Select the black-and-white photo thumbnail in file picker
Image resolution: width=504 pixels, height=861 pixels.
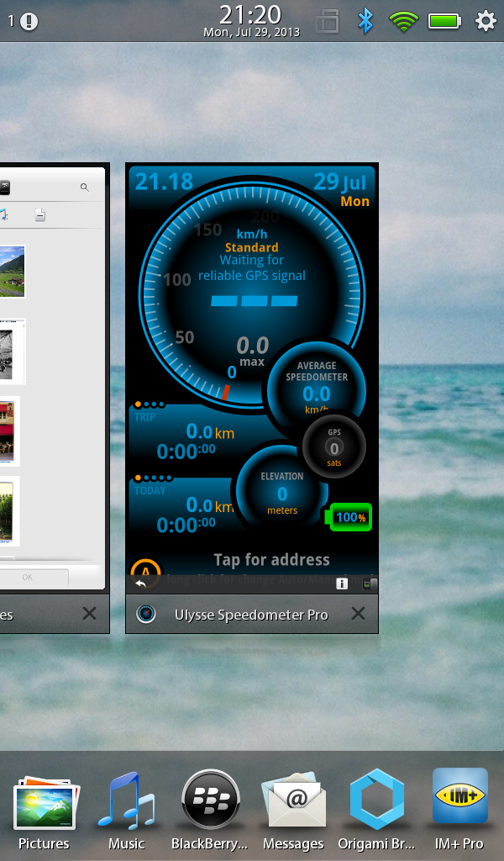click(12, 351)
